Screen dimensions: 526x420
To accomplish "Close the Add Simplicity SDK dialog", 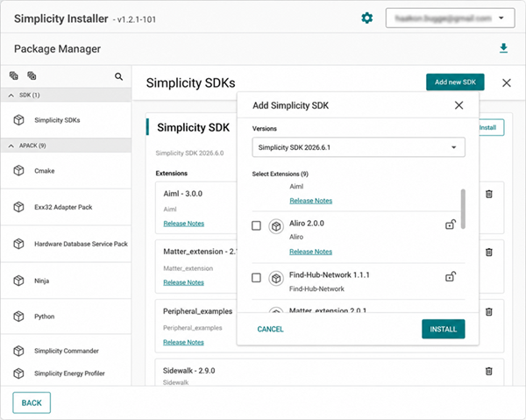I will 458,105.
